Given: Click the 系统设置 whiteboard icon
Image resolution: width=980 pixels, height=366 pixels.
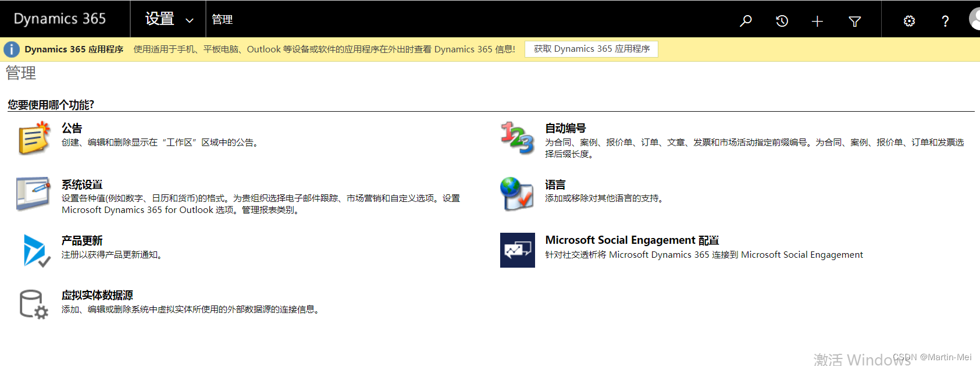Looking at the screenshot, I should tap(34, 194).
